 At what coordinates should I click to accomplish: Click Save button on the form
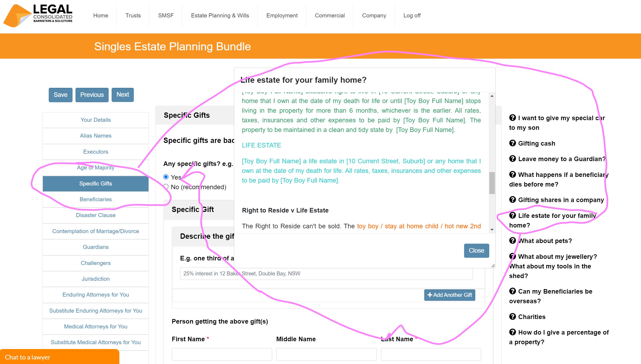[x=60, y=94]
